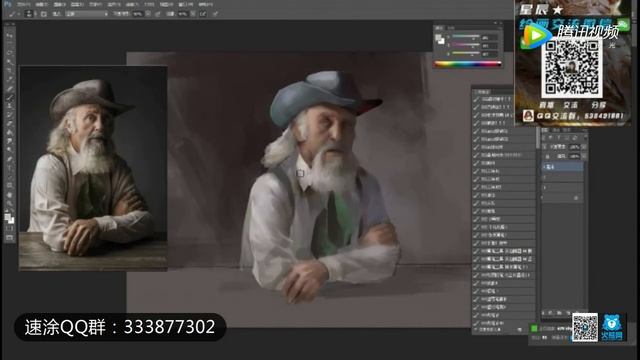Toggle pressure for opacity button
Viewport: 640px width, 360px height.
pos(158,13)
